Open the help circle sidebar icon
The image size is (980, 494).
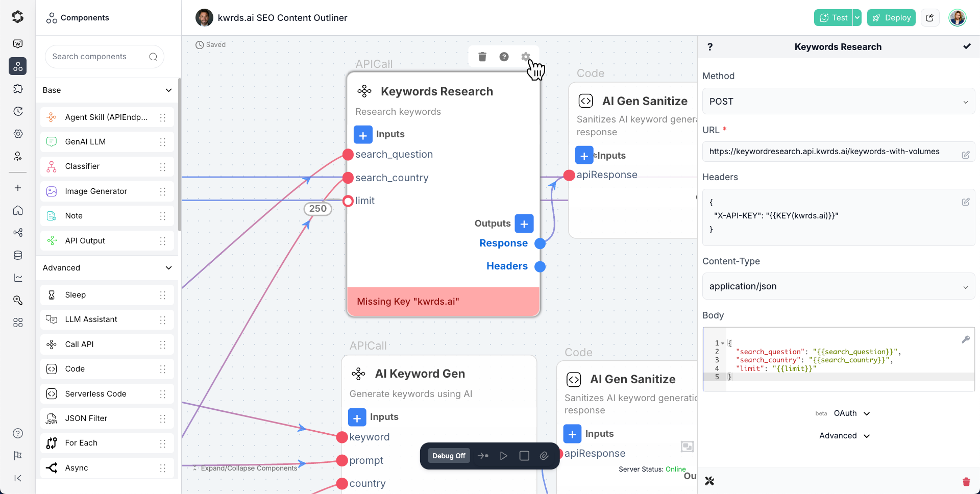coord(18,433)
